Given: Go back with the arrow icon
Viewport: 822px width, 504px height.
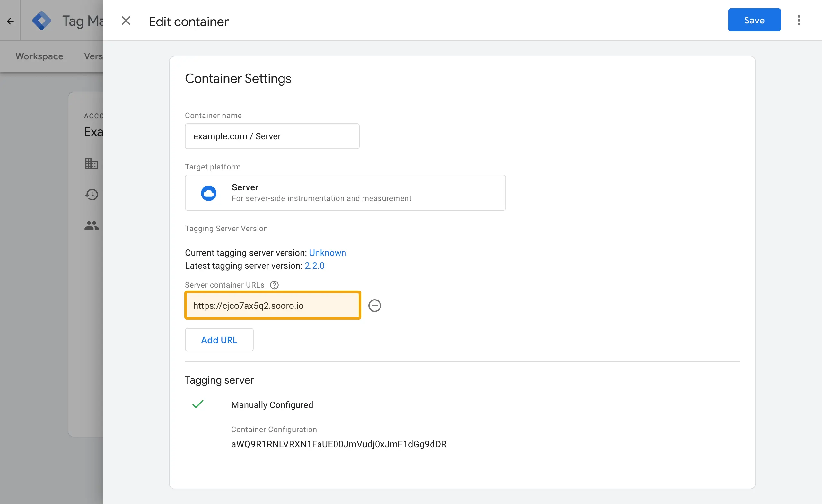Looking at the screenshot, I should [x=10, y=21].
